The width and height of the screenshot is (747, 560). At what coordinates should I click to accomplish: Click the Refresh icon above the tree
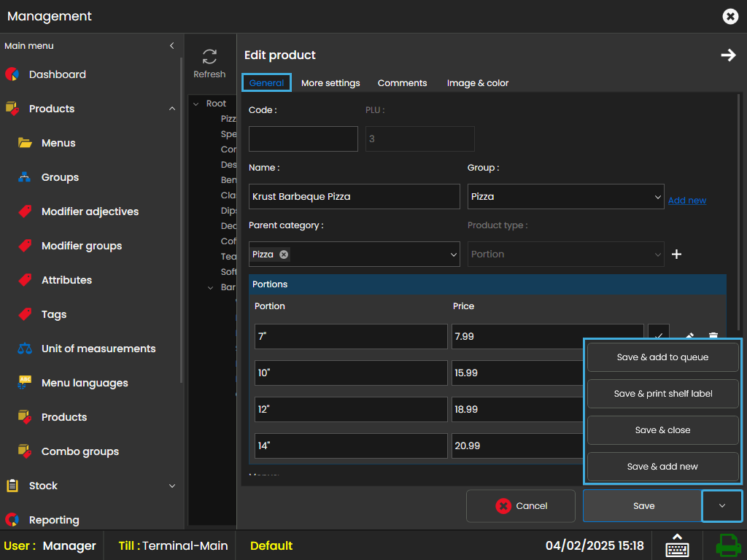point(209,57)
